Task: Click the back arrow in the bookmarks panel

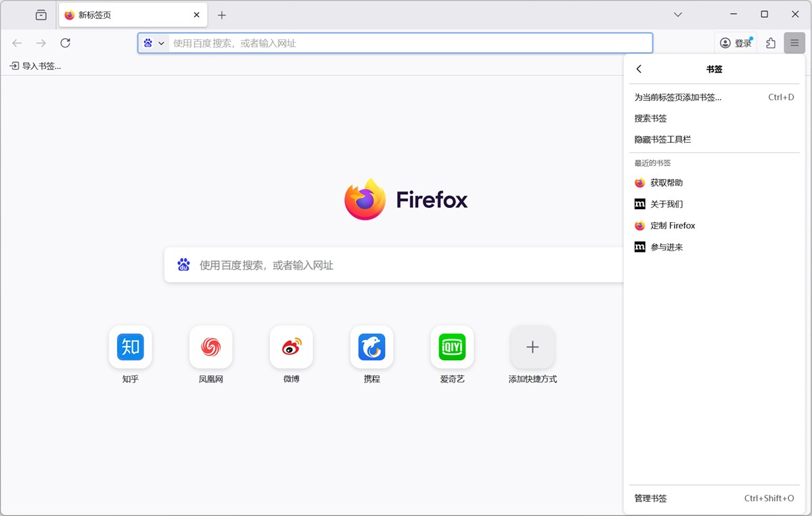Action: click(x=639, y=68)
